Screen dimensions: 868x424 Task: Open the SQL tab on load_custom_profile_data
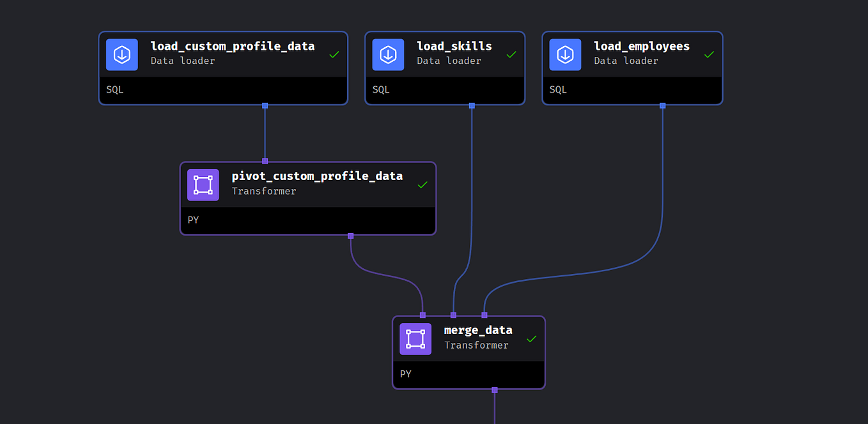pyautogui.click(x=114, y=89)
